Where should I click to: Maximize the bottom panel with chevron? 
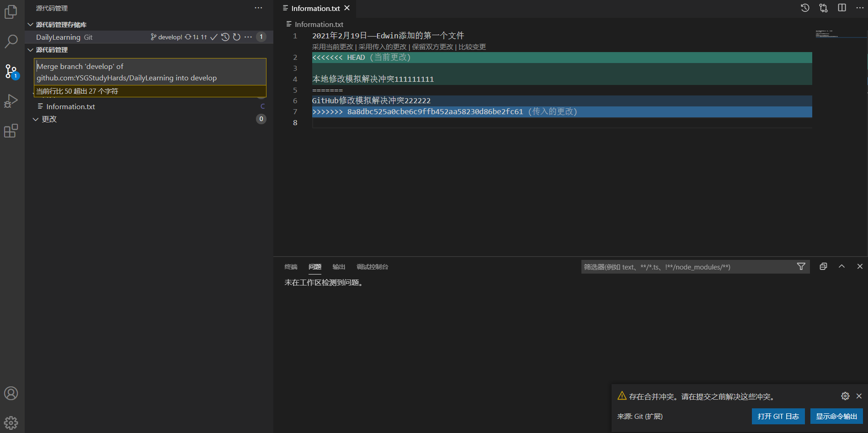click(841, 266)
